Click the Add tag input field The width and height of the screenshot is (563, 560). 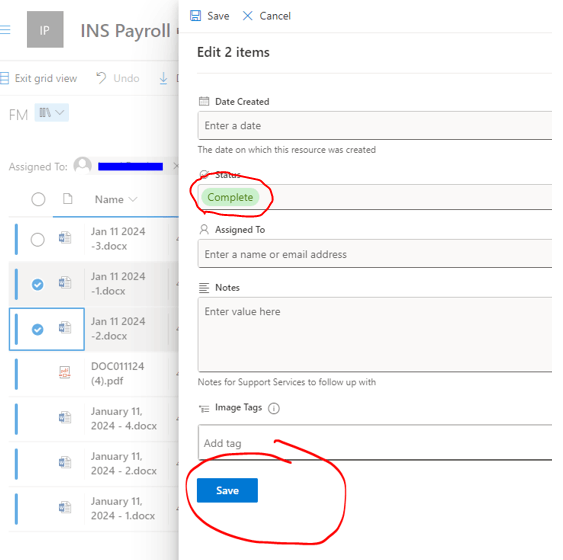pos(374,442)
